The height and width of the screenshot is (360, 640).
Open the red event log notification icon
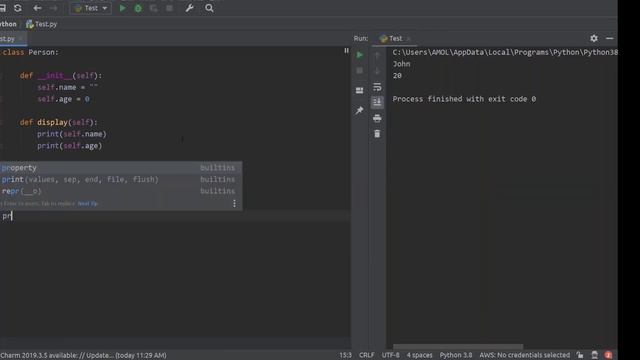point(608,355)
